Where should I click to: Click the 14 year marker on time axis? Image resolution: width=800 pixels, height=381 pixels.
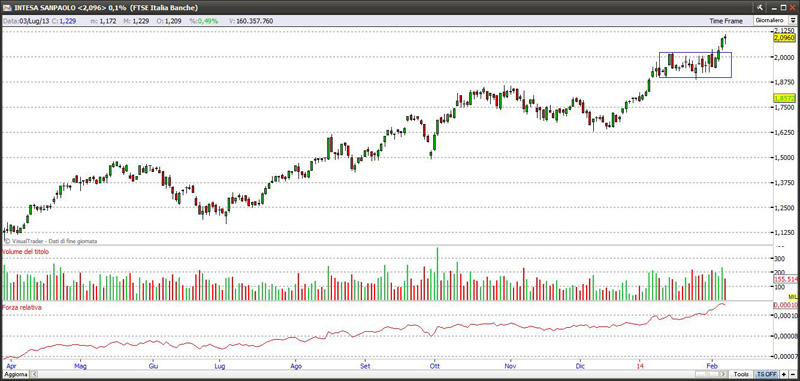(x=640, y=366)
